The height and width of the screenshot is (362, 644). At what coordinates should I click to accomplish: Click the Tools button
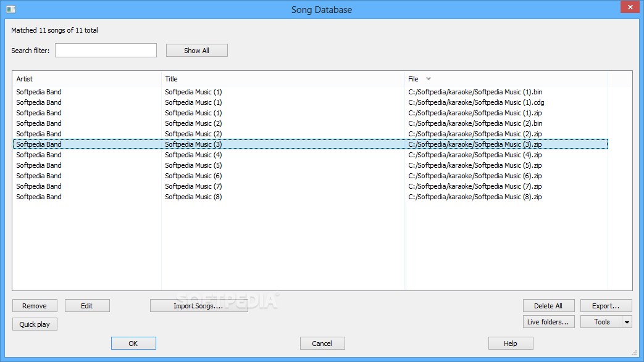pyautogui.click(x=601, y=322)
